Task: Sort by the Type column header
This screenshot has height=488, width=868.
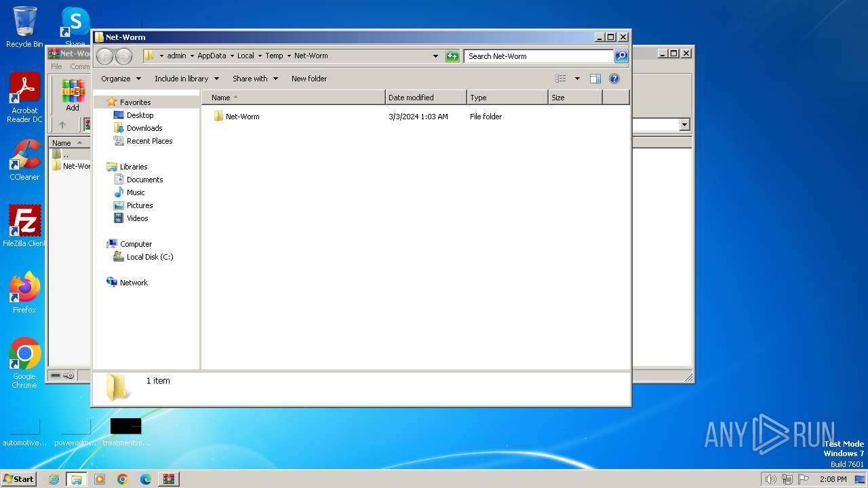Action: (507, 98)
